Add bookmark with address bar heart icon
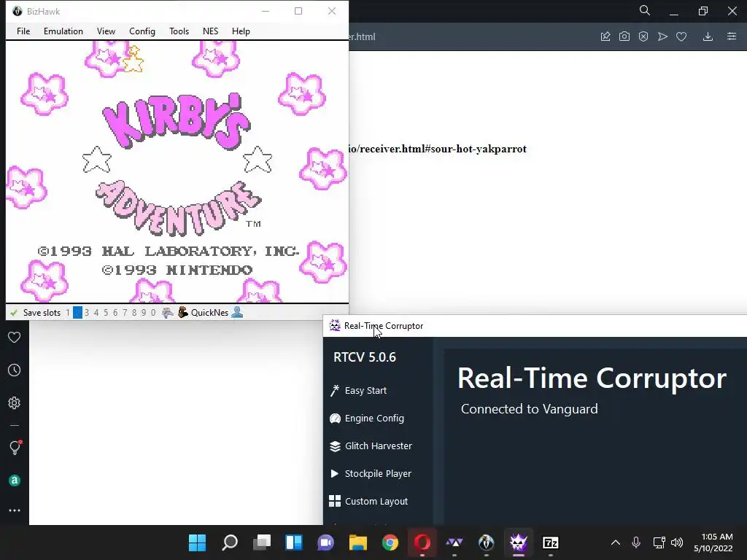This screenshot has width=747, height=560. pyautogui.click(x=681, y=36)
